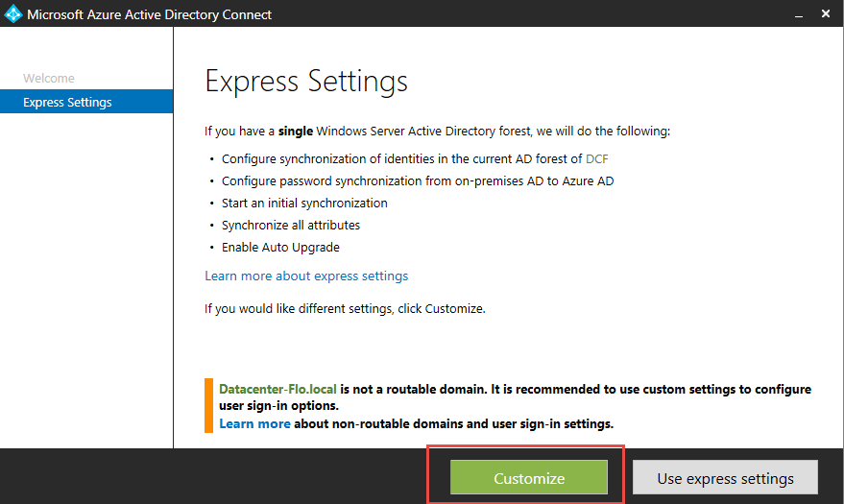Open Learn more about express settings link
This screenshot has width=844, height=504.
tap(306, 276)
